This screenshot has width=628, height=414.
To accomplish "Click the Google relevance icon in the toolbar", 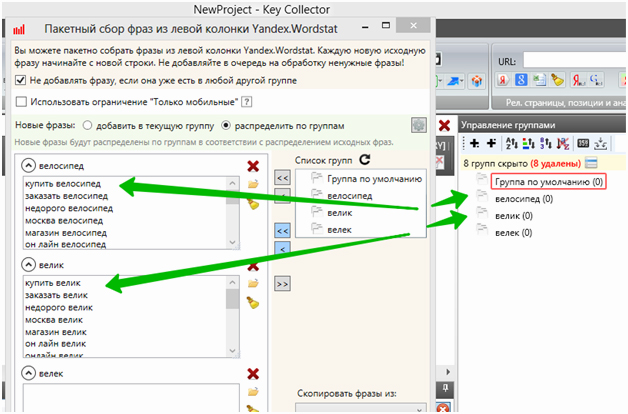I will [x=596, y=80].
